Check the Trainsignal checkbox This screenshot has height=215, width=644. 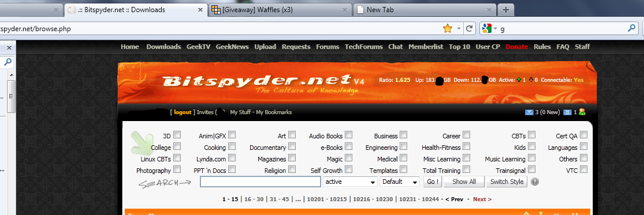click(x=531, y=169)
